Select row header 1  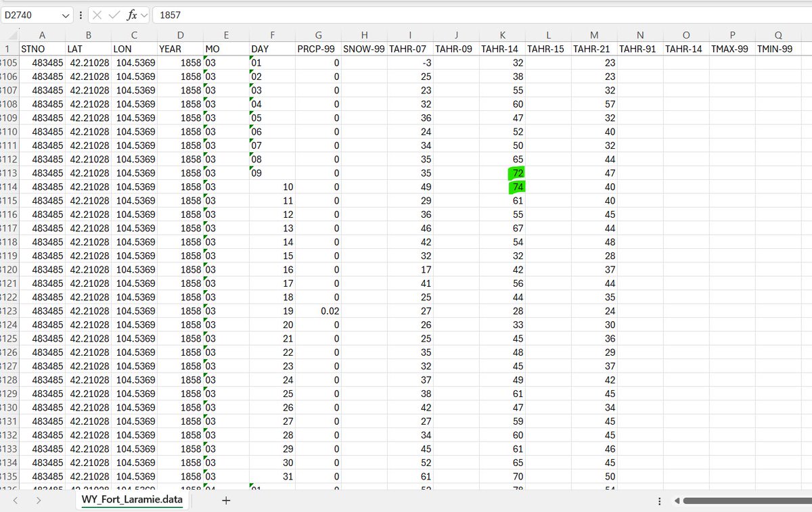9,49
